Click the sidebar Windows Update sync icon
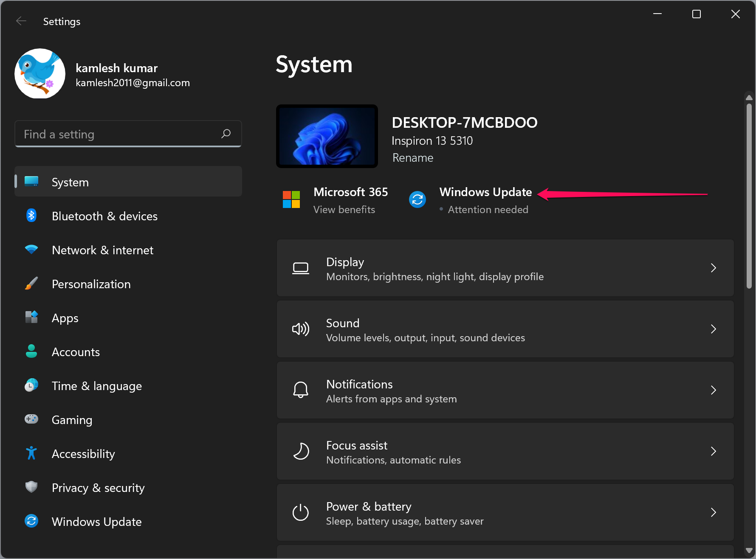756x559 pixels. (x=31, y=521)
